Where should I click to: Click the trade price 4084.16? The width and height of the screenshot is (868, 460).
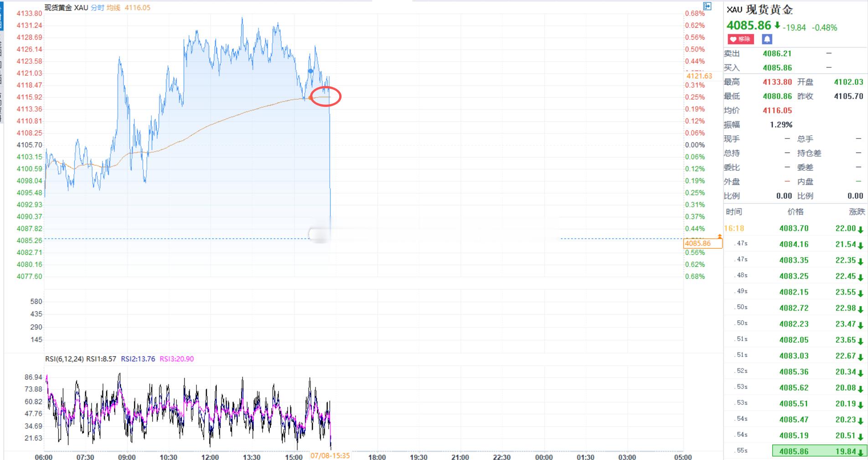click(794, 245)
